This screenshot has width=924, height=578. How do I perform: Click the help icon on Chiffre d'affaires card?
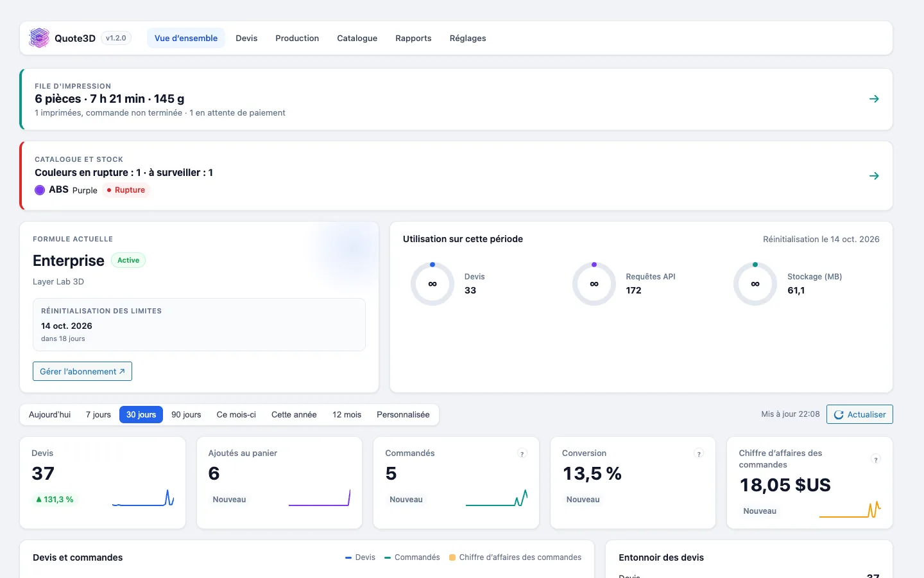876,459
